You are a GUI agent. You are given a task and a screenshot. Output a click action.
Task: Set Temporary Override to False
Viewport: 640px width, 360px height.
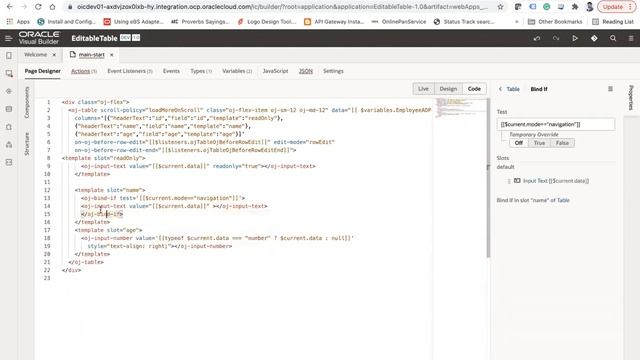point(562,143)
